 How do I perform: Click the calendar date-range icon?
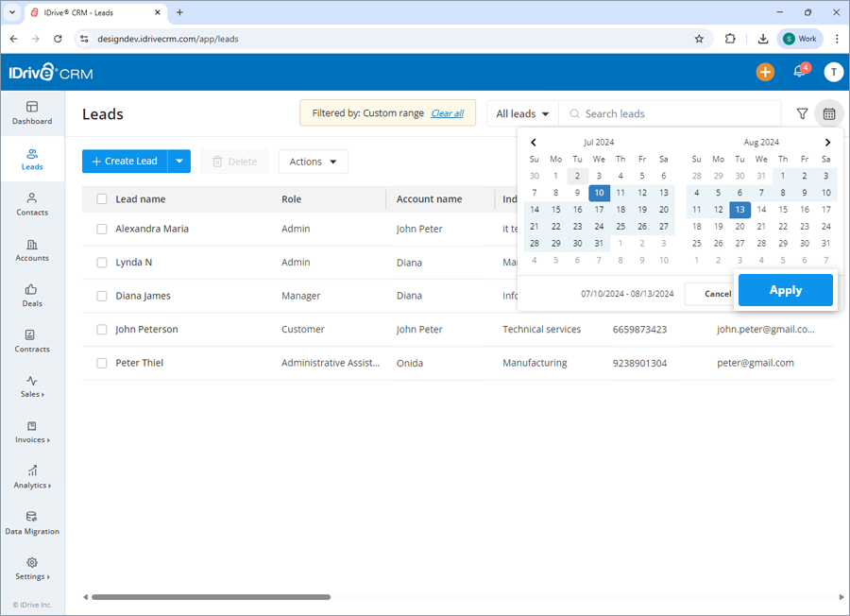(x=829, y=113)
